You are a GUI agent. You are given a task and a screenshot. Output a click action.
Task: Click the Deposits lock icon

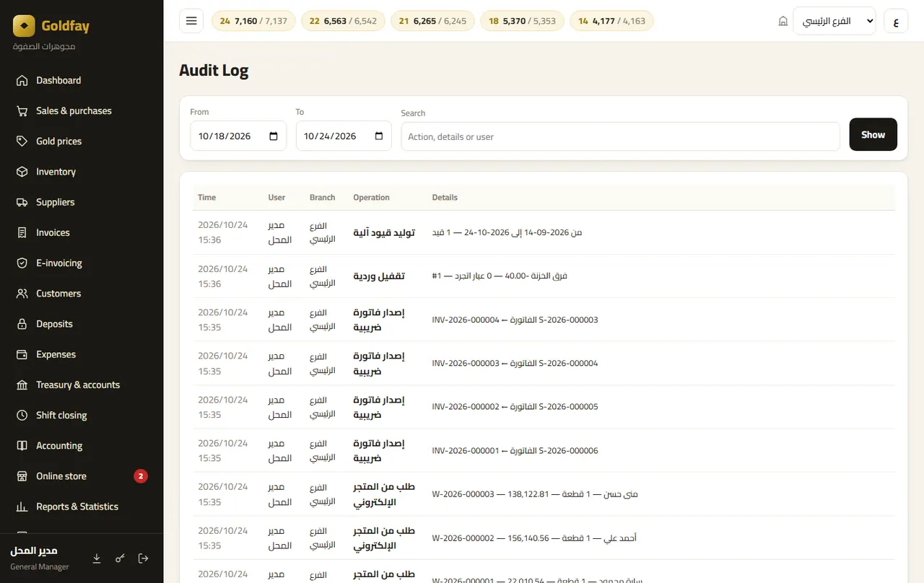pos(22,324)
